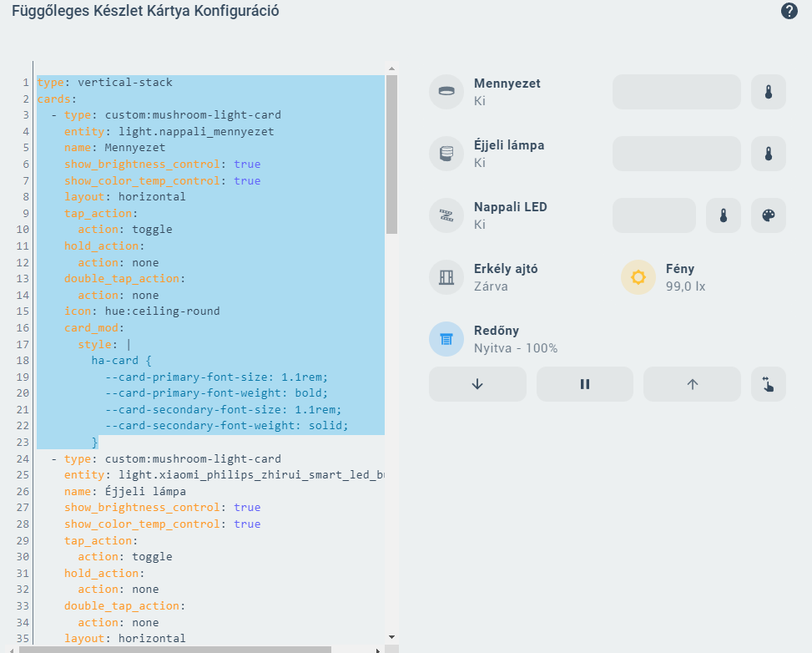Raise the Redőny shutter with up arrow
Screen dimensions: 812x653
691,384
